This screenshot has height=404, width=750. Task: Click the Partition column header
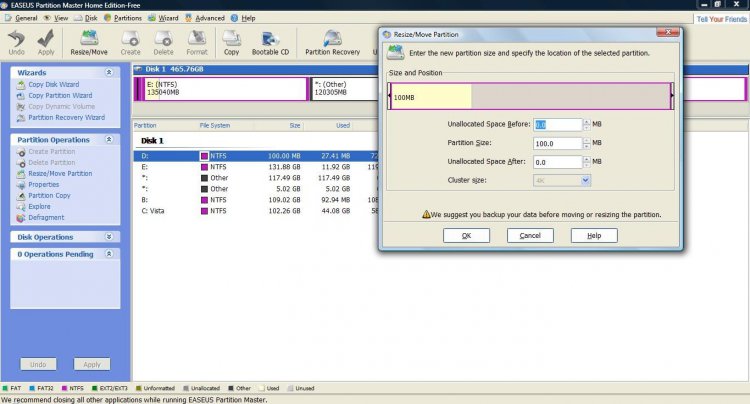point(145,125)
